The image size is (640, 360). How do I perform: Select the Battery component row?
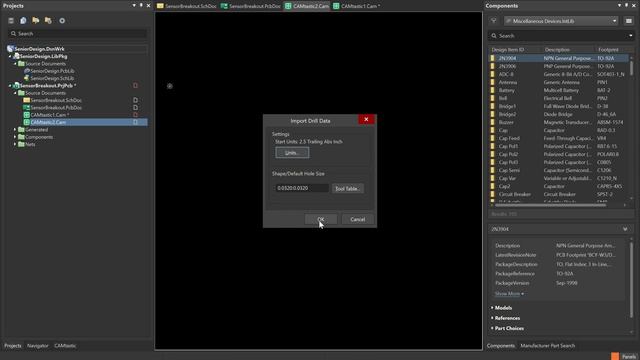(558, 90)
